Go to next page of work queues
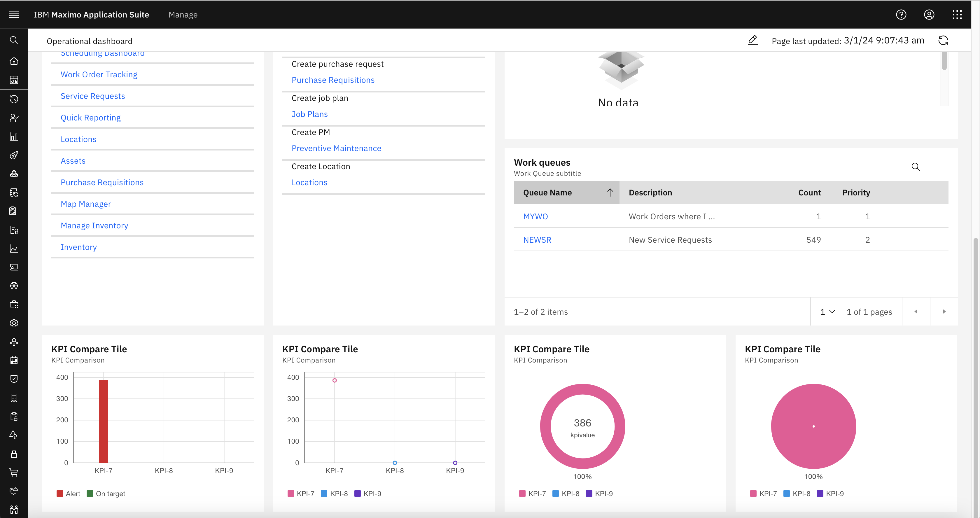980x518 pixels. [944, 312]
